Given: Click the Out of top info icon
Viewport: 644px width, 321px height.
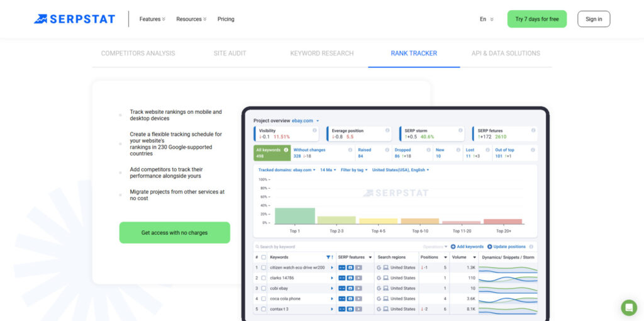Looking at the screenshot, I should coord(533,150).
